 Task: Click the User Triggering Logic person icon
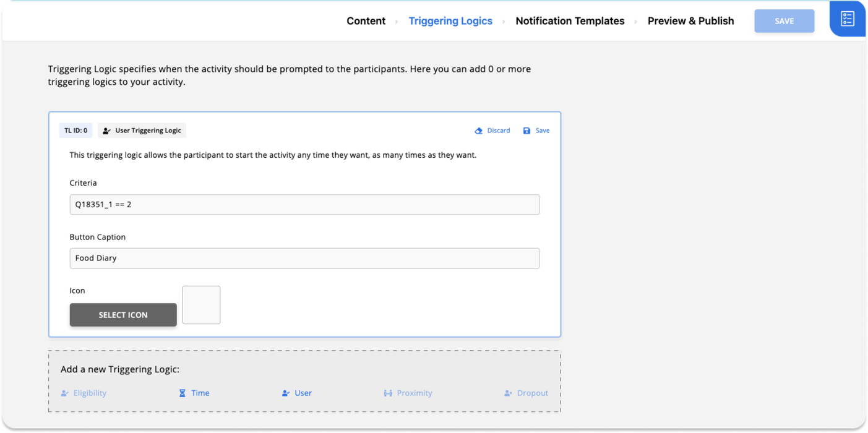point(106,131)
